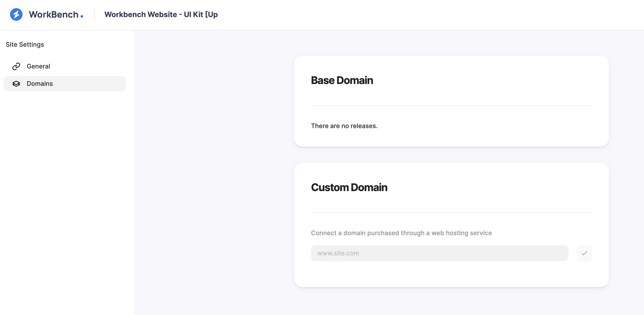Click the WorkBench lightning bolt icon
The width and height of the screenshot is (644, 315).
pyautogui.click(x=16, y=14)
